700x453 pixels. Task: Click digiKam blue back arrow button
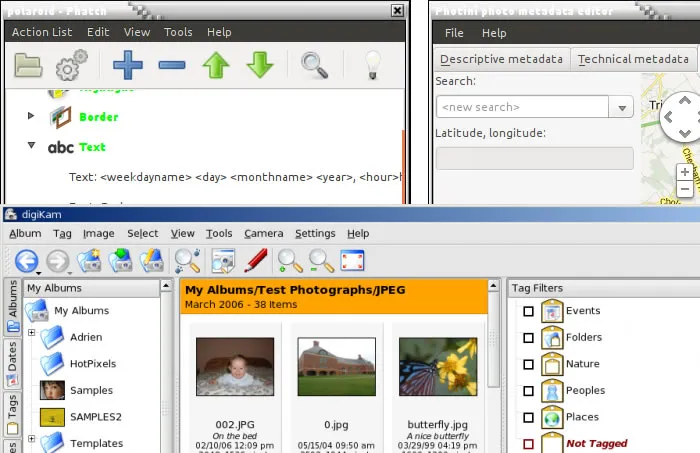pos(26,261)
